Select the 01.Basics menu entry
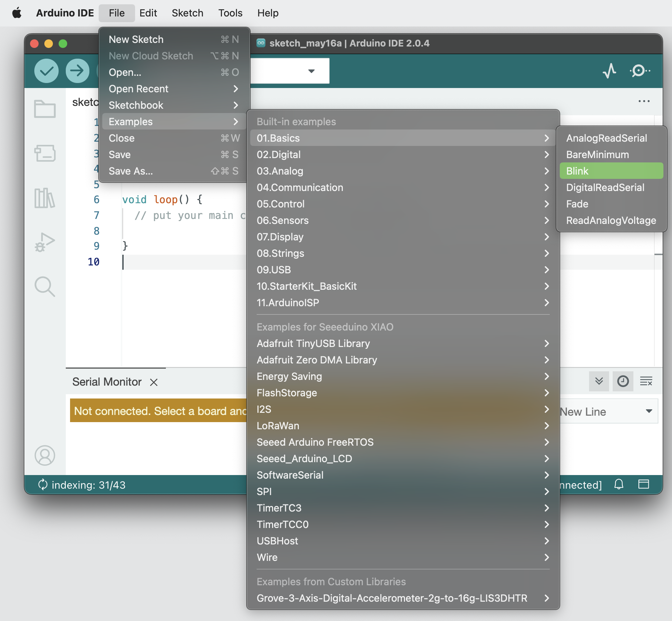Viewport: 672px width, 621px height. [403, 138]
